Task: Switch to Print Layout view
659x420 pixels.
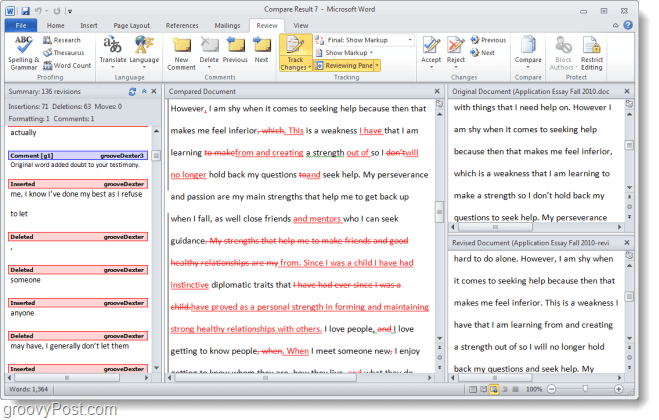Action: point(472,389)
